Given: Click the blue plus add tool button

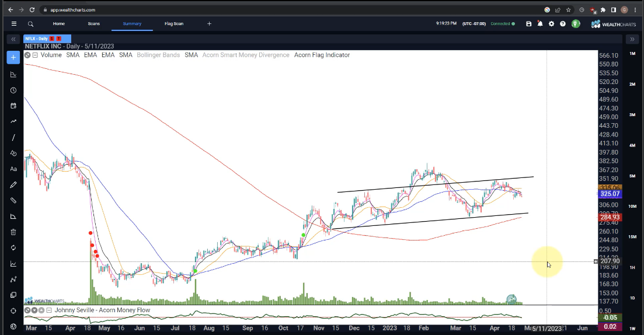Looking at the screenshot, I should pyautogui.click(x=13, y=57).
